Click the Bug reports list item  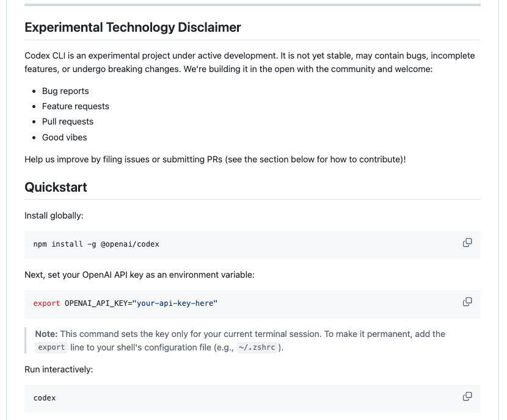coord(65,91)
